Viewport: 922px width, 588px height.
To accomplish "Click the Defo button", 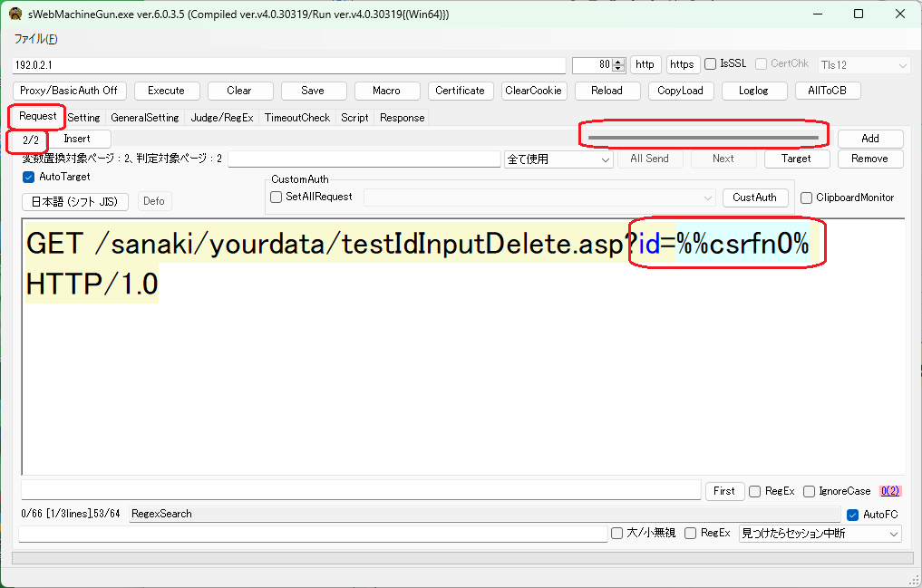I will pos(154,201).
